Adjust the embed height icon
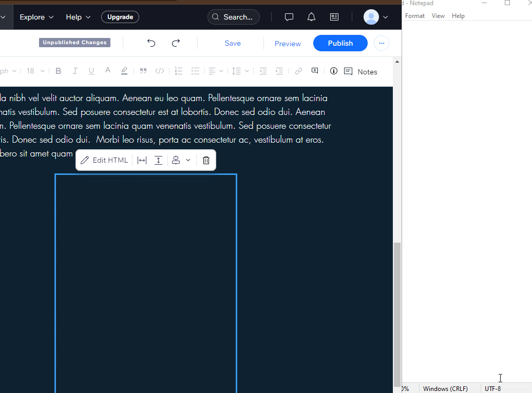Image resolution: width=532 pixels, height=393 pixels. coord(159,160)
